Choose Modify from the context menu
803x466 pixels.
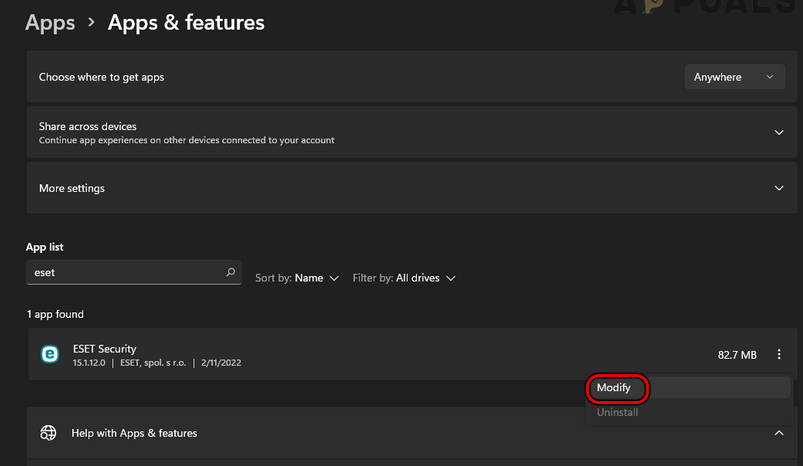click(x=614, y=387)
